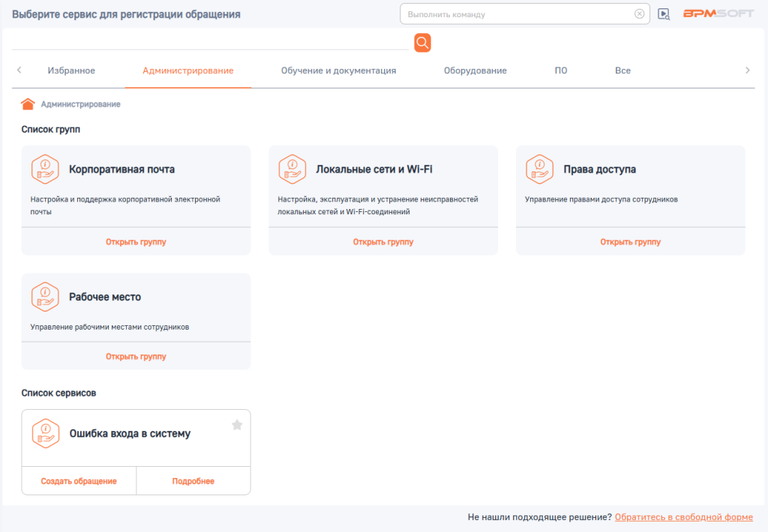768x532 pixels.
Task: Click the orange search magnifier button
Action: pos(422,43)
